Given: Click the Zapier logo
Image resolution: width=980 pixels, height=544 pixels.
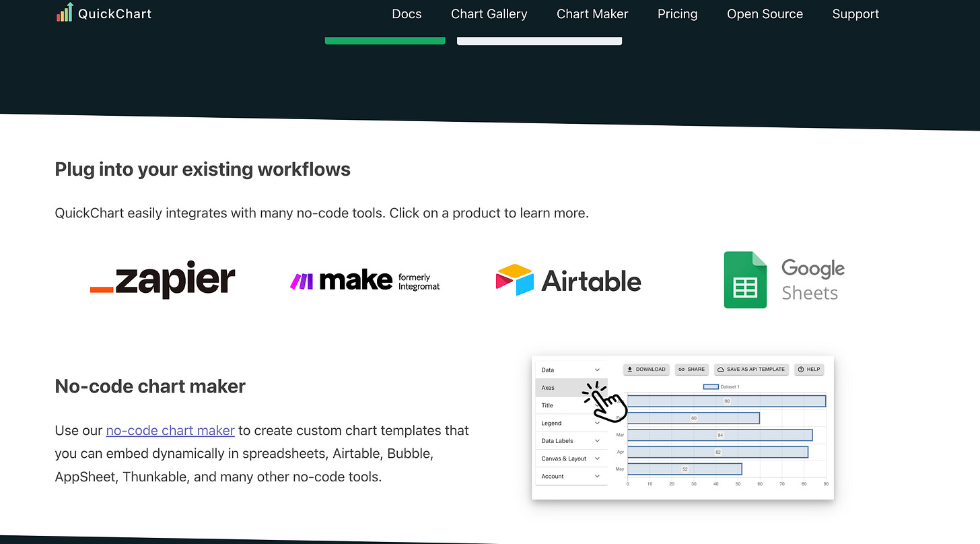Looking at the screenshot, I should click(163, 279).
